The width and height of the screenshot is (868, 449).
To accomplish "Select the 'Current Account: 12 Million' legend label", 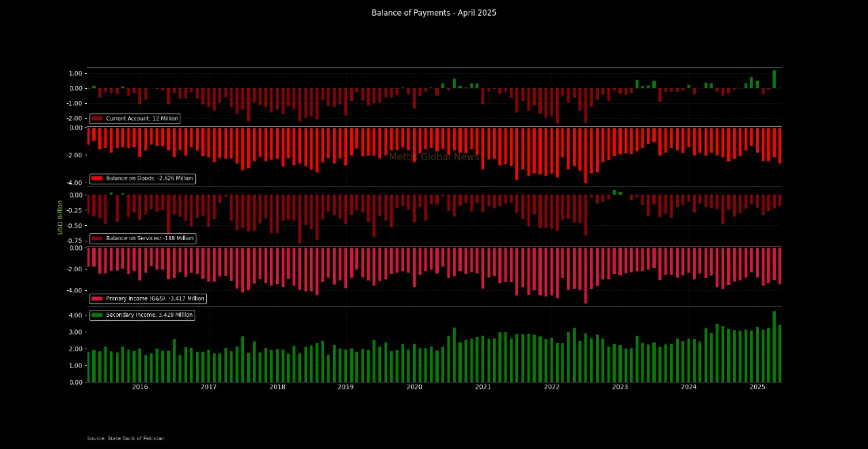I will (x=142, y=119).
